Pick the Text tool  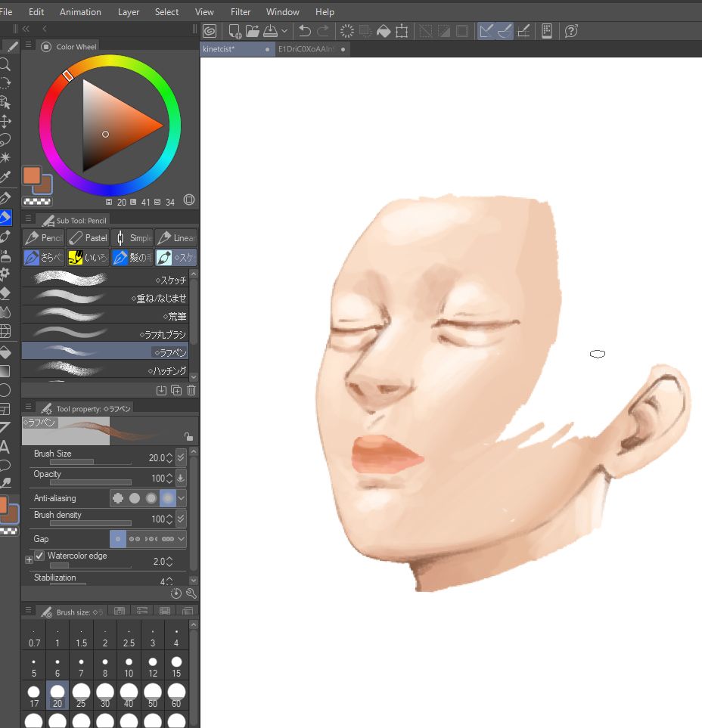5,447
